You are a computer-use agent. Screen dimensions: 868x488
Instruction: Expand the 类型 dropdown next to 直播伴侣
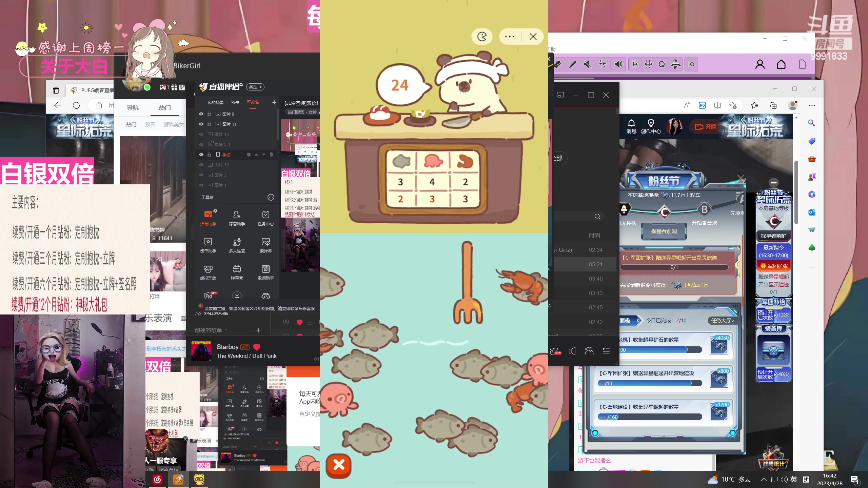[255, 87]
